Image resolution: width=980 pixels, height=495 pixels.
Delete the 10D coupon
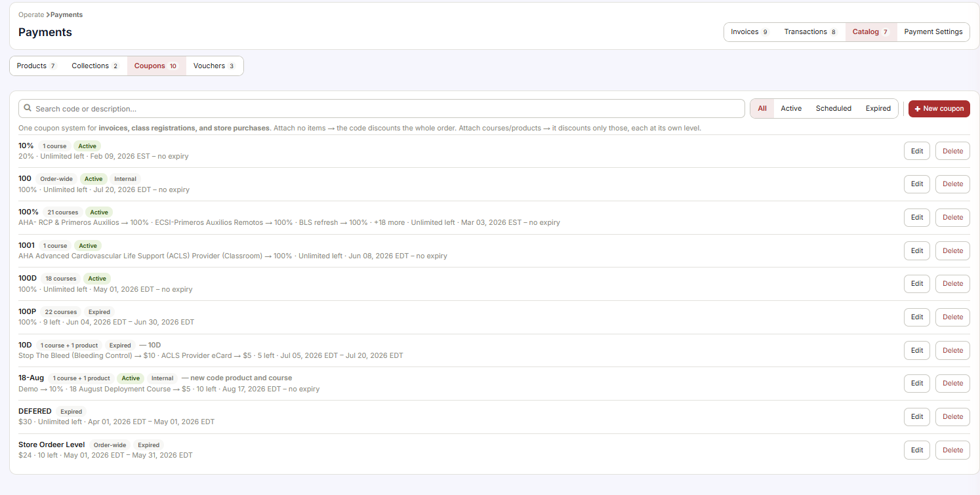pyautogui.click(x=952, y=350)
